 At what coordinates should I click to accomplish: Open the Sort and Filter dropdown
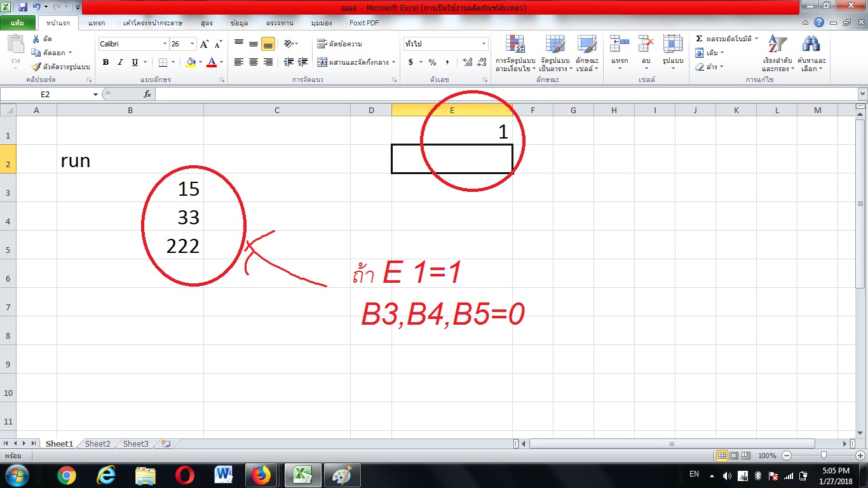point(778,53)
